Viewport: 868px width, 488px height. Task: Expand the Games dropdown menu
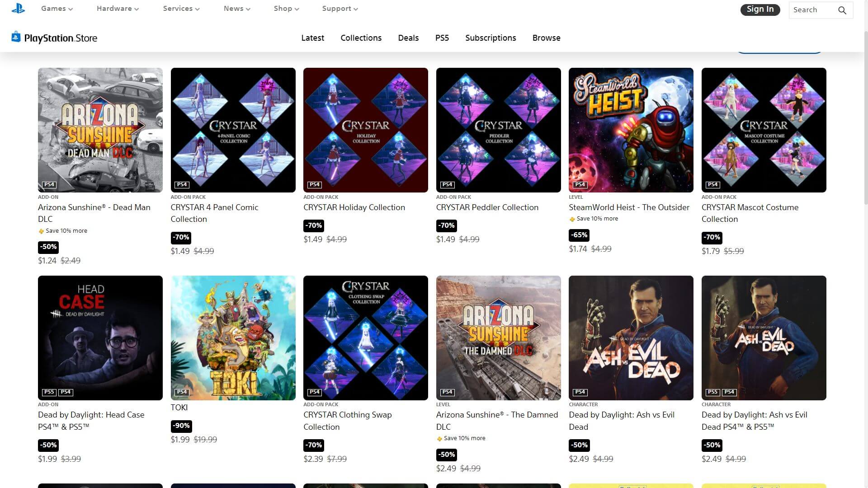[x=57, y=9]
